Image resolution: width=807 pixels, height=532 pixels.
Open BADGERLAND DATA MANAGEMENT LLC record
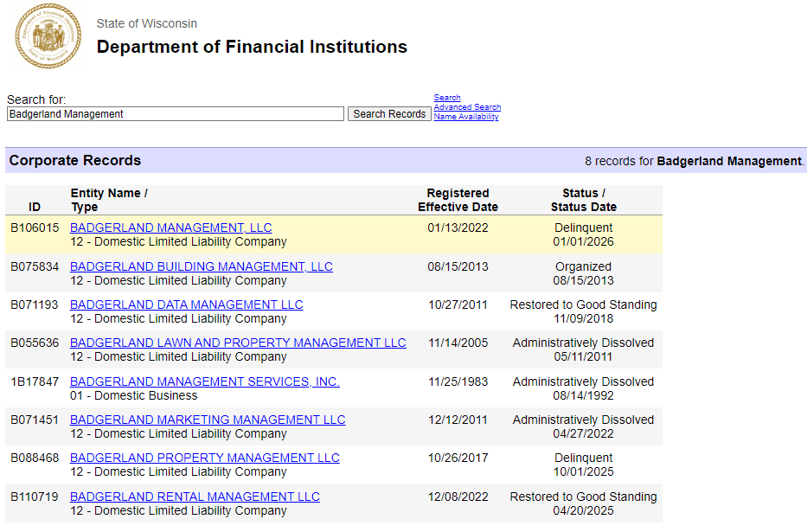[x=186, y=304]
